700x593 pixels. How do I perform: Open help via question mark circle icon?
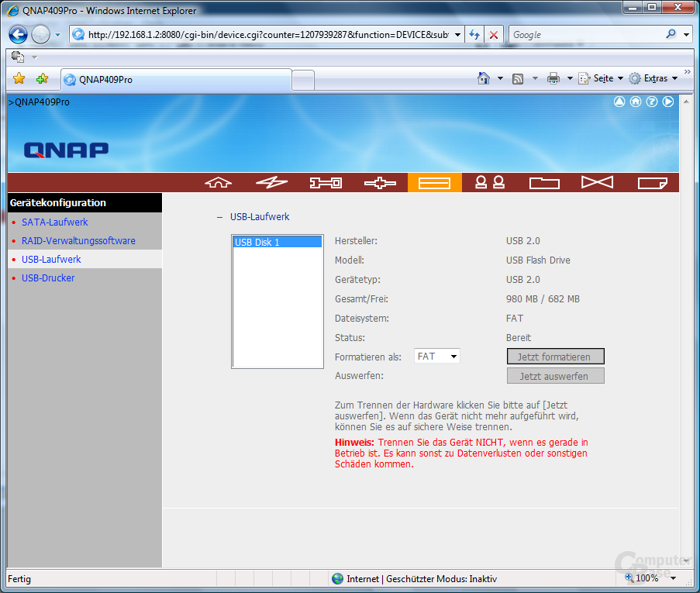(652, 102)
